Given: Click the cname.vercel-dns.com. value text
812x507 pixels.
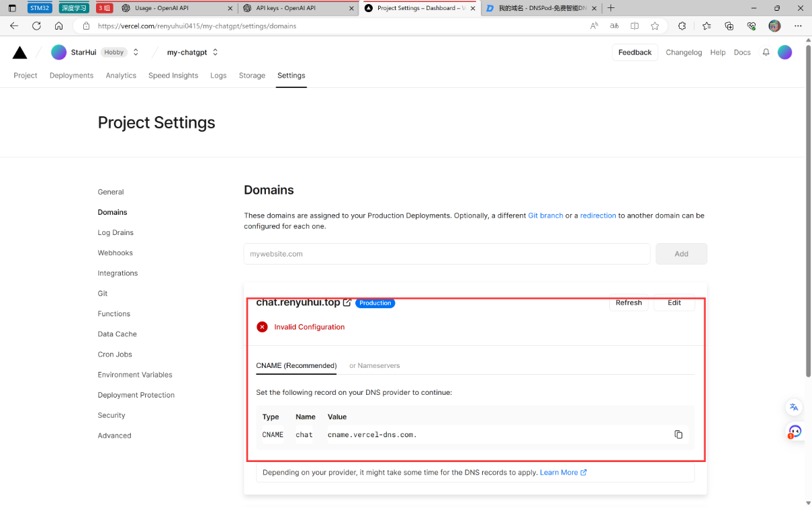Looking at the screenshot, I should click(x=372, y=435).
